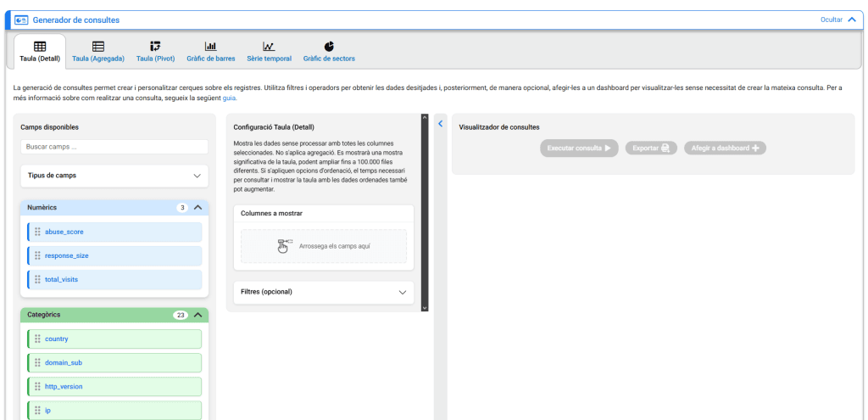This screenshot has height=420, width=868.
Task: Click the Taula (Pivot) pivot icon
Action: point(156,47)
